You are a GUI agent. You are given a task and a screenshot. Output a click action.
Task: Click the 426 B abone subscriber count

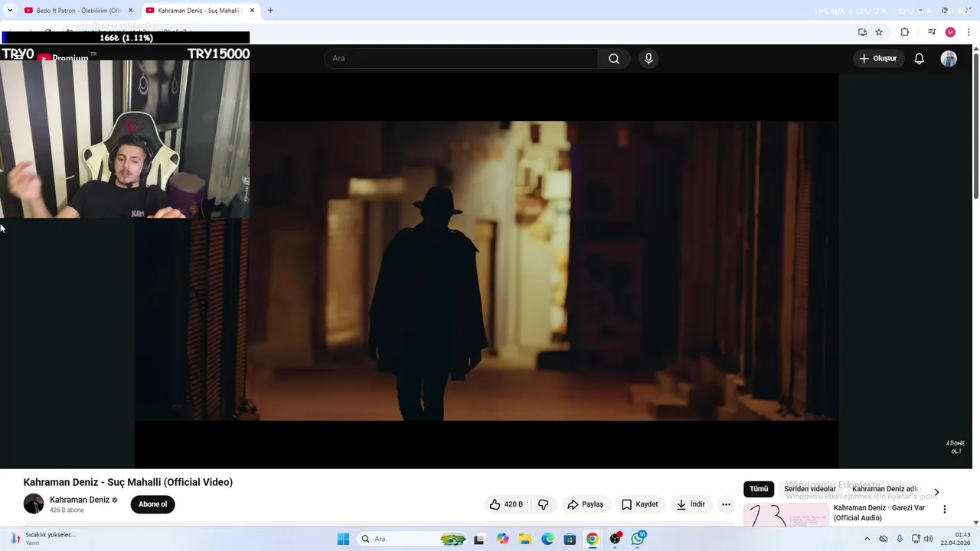[67, 510]
